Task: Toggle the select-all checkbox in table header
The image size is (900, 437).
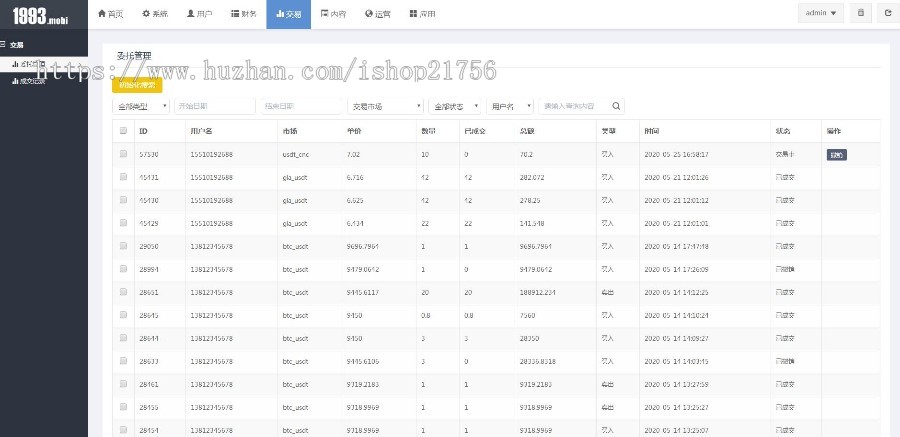Action: click(123, 131)
